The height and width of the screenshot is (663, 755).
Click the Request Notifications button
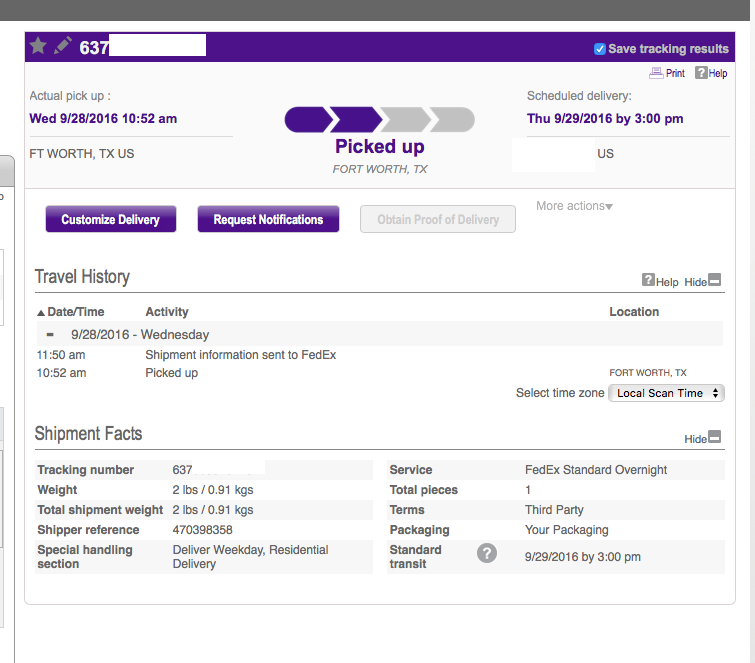268,220
